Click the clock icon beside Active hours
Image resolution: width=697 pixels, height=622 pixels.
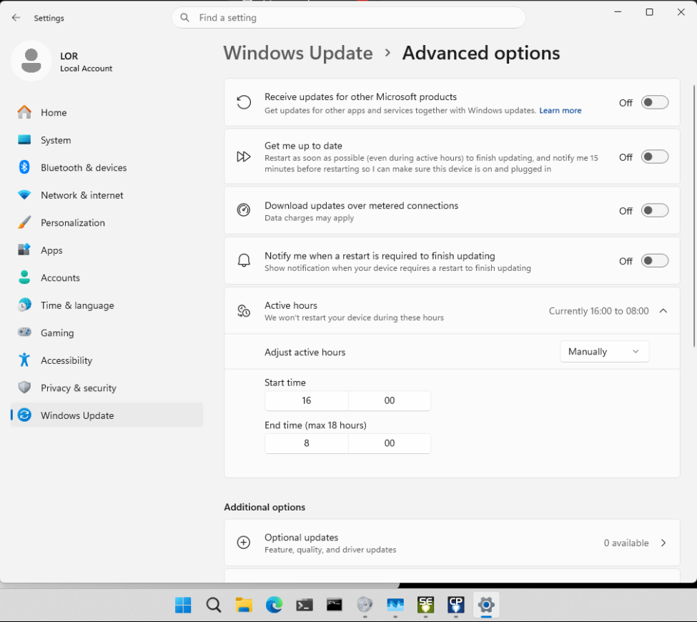[x=244, y=311]
